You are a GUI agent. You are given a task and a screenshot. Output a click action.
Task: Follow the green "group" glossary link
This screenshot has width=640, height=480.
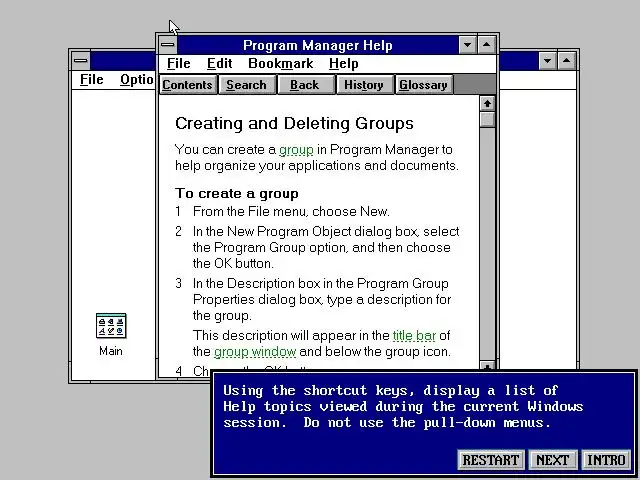(296, 150)
